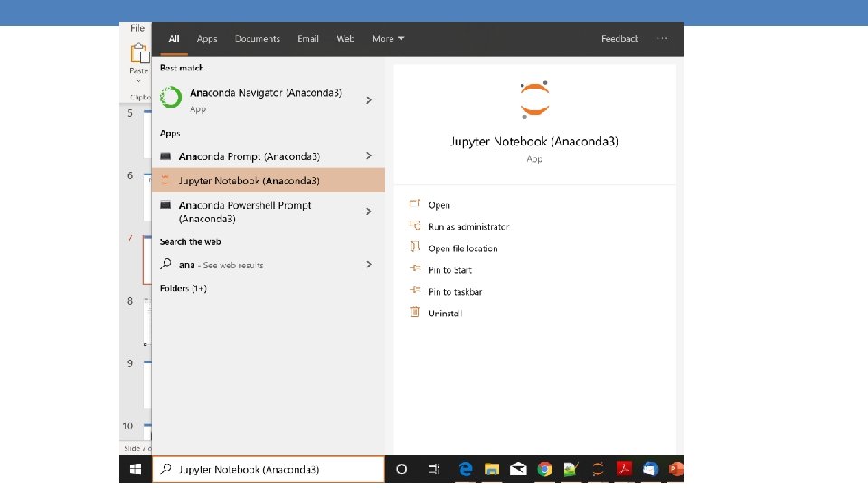Launch Microsoft Edge from the taskbar

click(x=466, y=469)
